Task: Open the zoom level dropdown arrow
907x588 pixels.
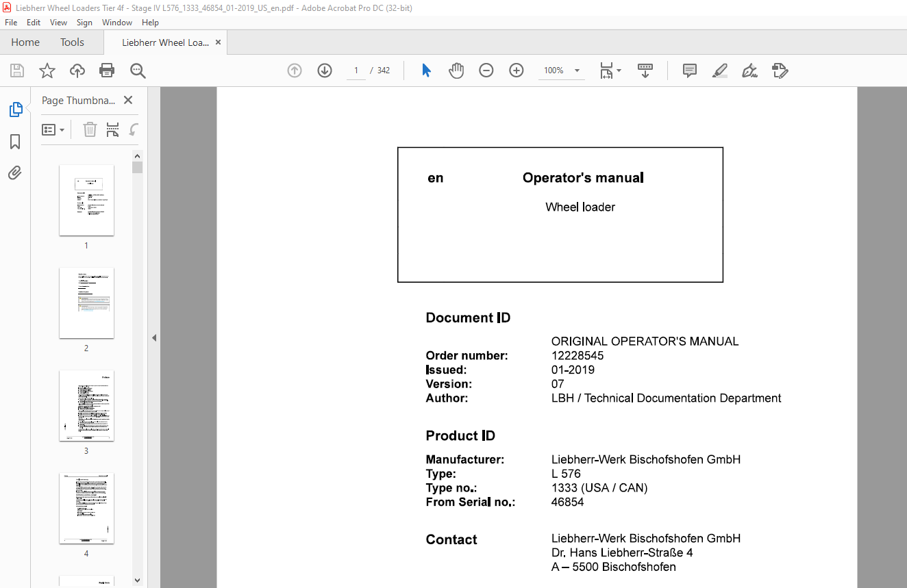Action: [x=577, y=71]
